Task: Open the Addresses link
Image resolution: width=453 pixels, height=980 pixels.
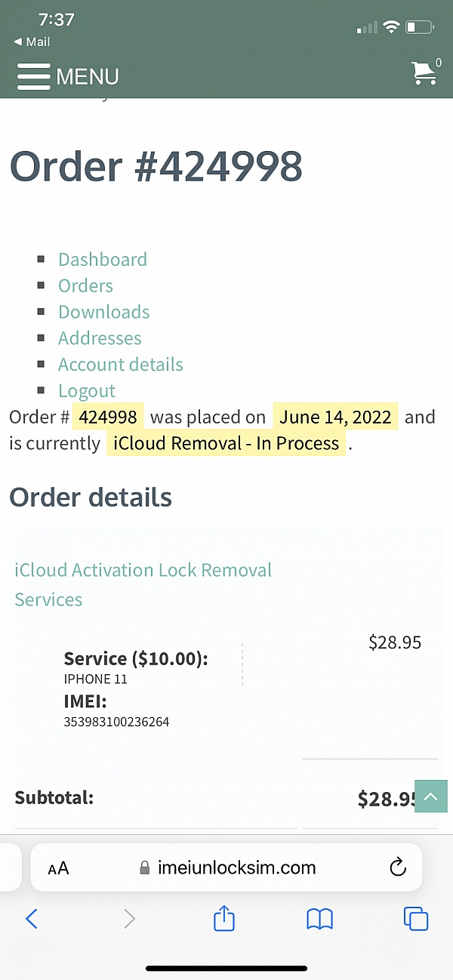Action: [x=100, y=338]
